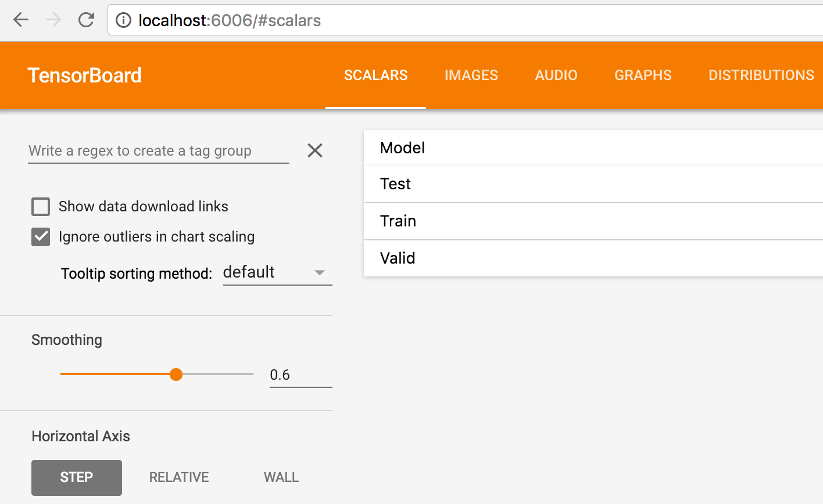Image resolution: width=823 pixels, height=504 pixels.
Task: Click the Smoothing slider handle
Action: [176, 375]
